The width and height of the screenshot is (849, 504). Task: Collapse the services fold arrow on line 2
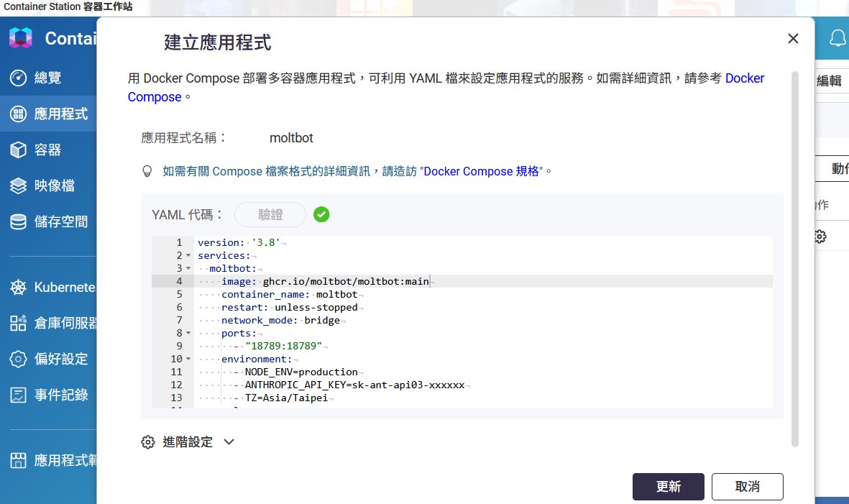click(188, 255)
